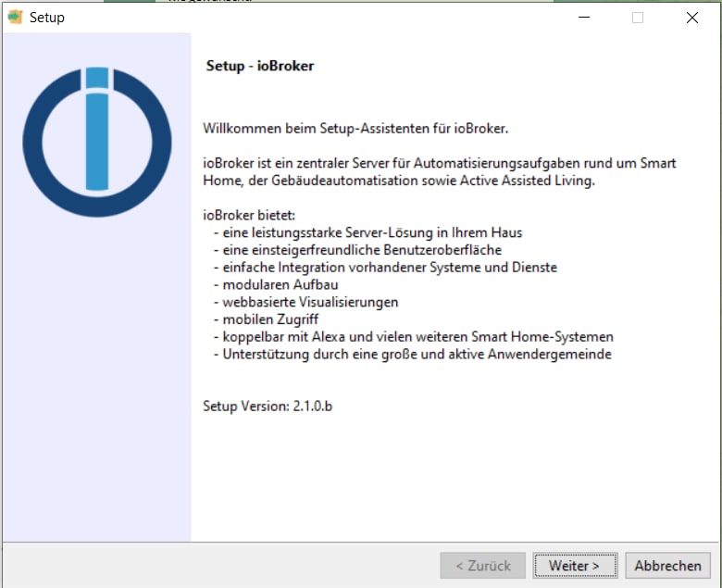
Task: Minimize the Setup window
Action: coord(584,18)
